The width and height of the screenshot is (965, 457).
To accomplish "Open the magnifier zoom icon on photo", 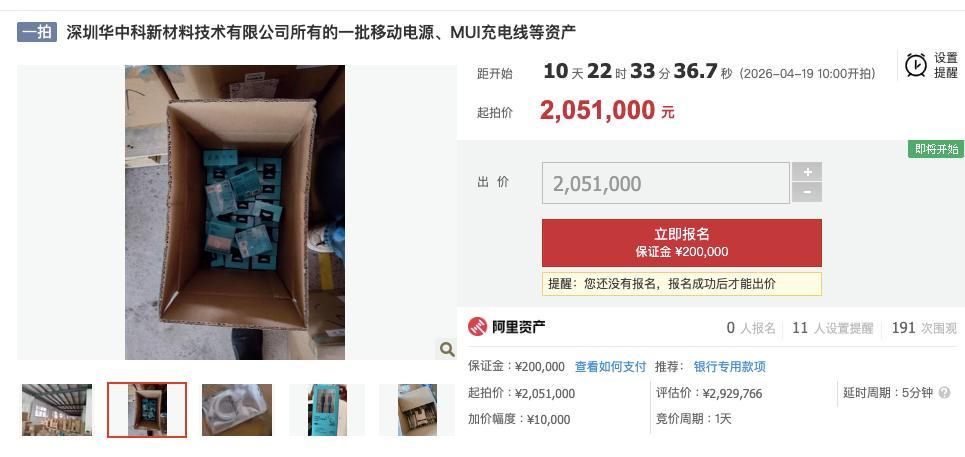I will tap(447, 349).
